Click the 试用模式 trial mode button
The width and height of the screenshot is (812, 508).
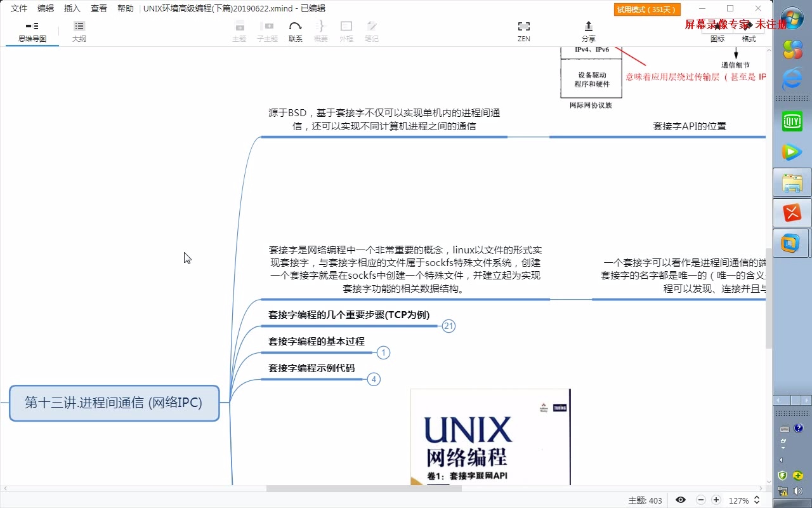[x=646, y=9]
